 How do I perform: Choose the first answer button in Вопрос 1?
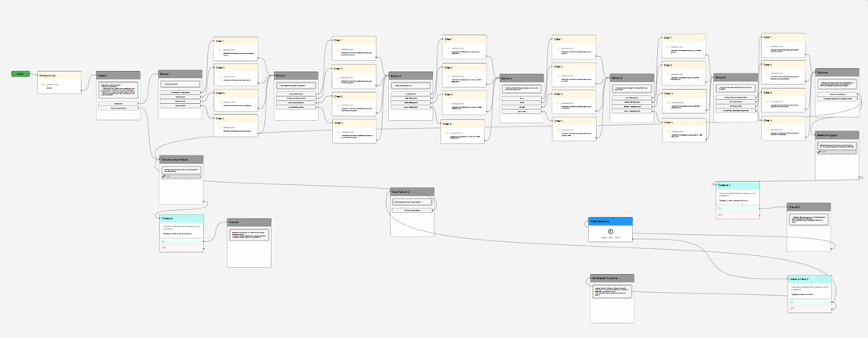pos(180,92)
